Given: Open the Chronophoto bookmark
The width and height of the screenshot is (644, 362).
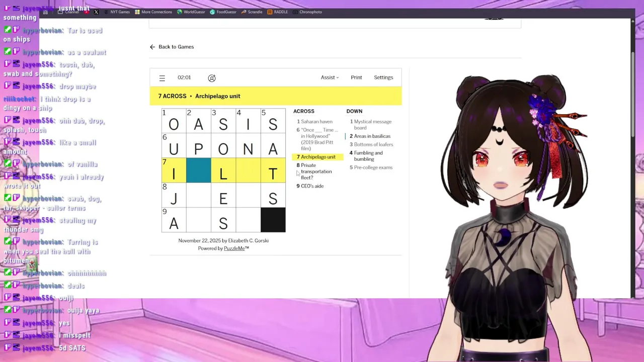Looking at the screenshot, I should pos(307,12).
